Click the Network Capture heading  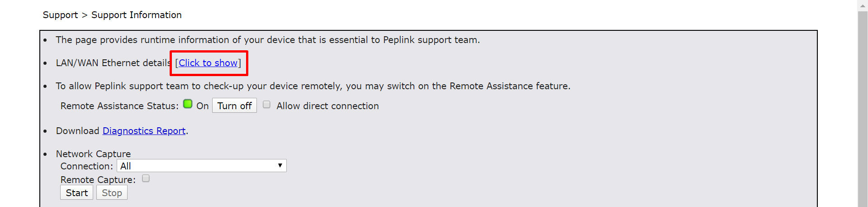(93, 154)
